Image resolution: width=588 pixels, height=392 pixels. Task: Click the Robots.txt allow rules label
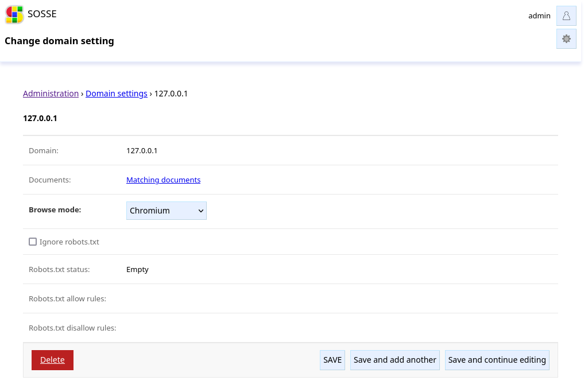[x=68, y=298]
